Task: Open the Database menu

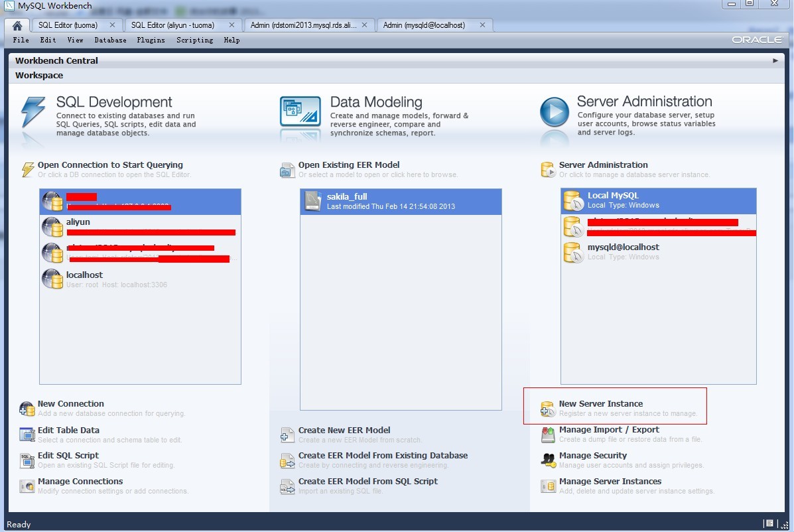Action: click(110, 40)
